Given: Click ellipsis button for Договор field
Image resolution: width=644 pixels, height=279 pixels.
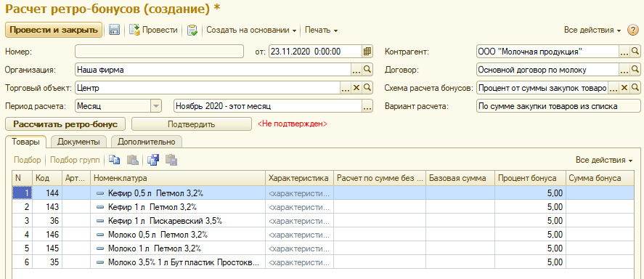Looking at the screenshot, I should [x=624, y=70].
